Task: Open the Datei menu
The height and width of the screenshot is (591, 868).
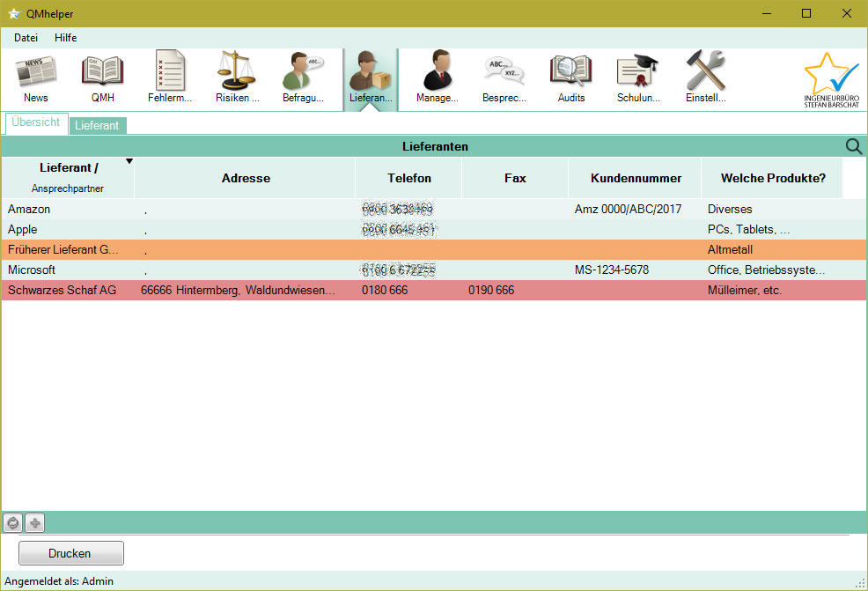Action: tap(26, 38)
